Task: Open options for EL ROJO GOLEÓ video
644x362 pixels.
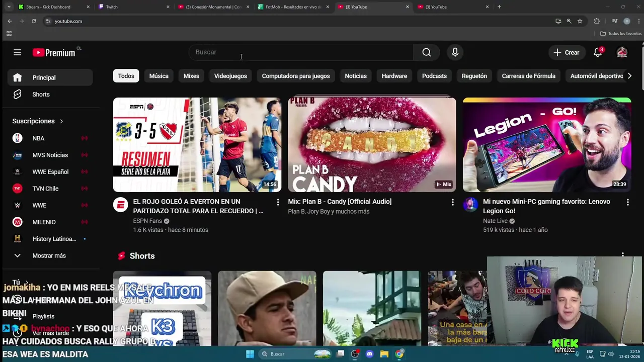Action: 278,202
